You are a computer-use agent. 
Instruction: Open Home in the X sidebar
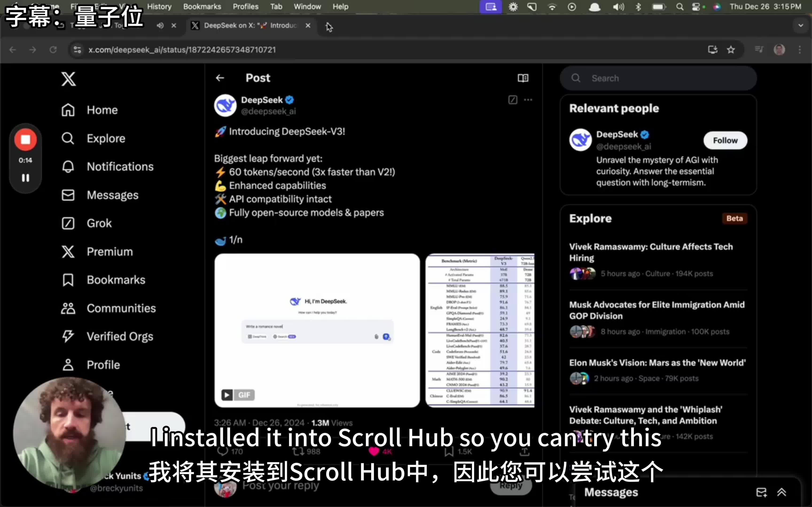pyautogui.click(x=102, y=110)
